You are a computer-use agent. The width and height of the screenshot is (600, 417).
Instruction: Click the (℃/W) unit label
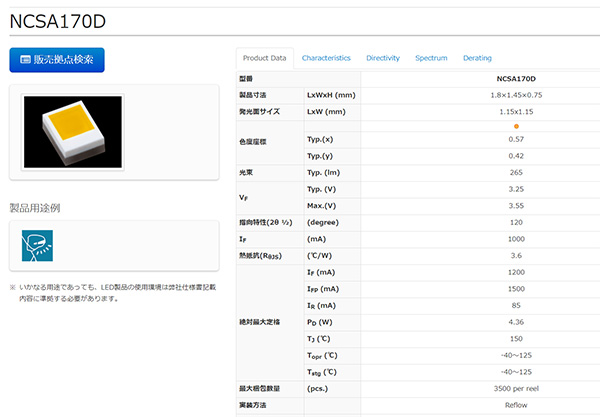(x=320, y=256)
